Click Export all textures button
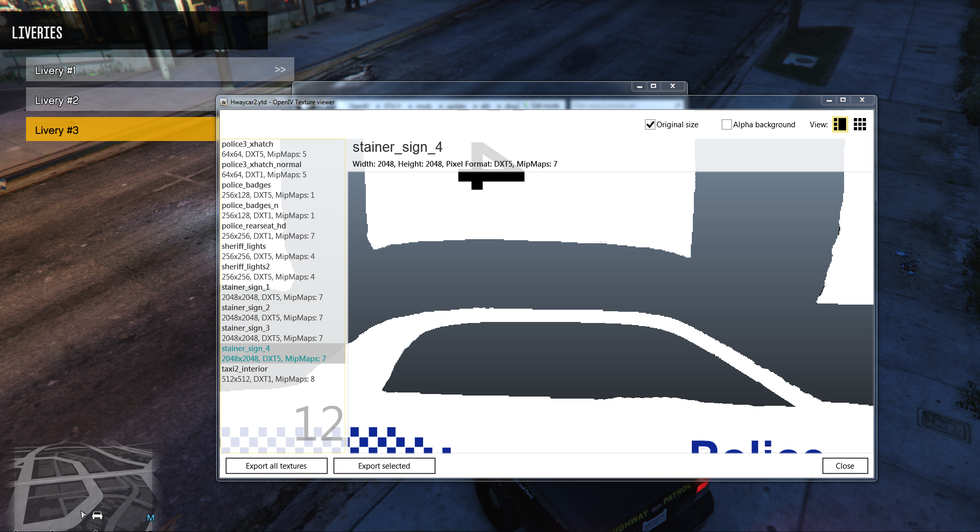This screenshot has width=980, height=532. tap(276, 466)
